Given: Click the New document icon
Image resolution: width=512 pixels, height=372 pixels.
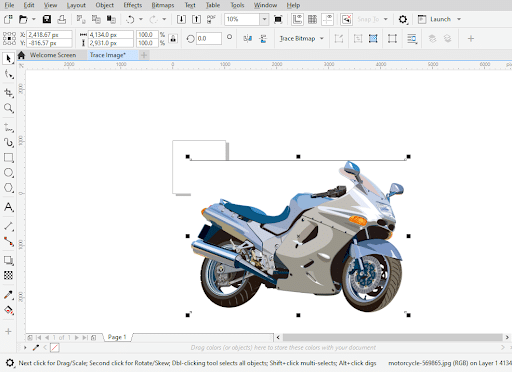Looking at the screenshot, I should pyautogui.click(x=8, y=19).
